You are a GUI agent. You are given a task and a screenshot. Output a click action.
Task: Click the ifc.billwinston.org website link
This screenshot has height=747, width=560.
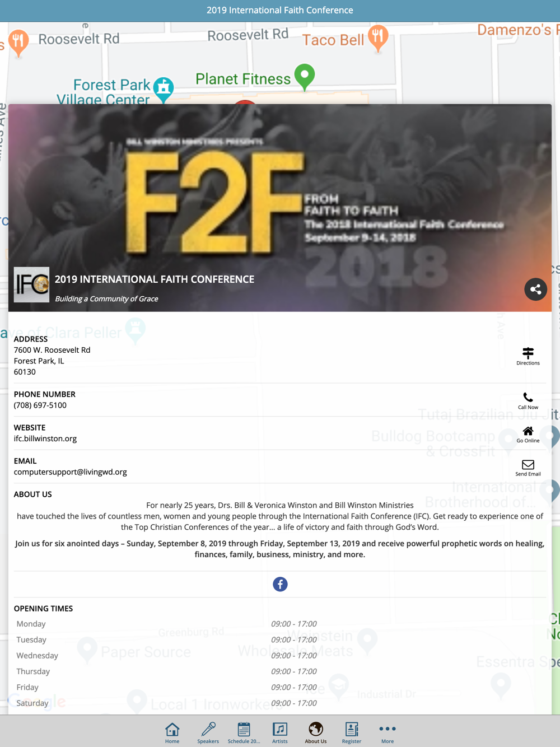(45, 438)
